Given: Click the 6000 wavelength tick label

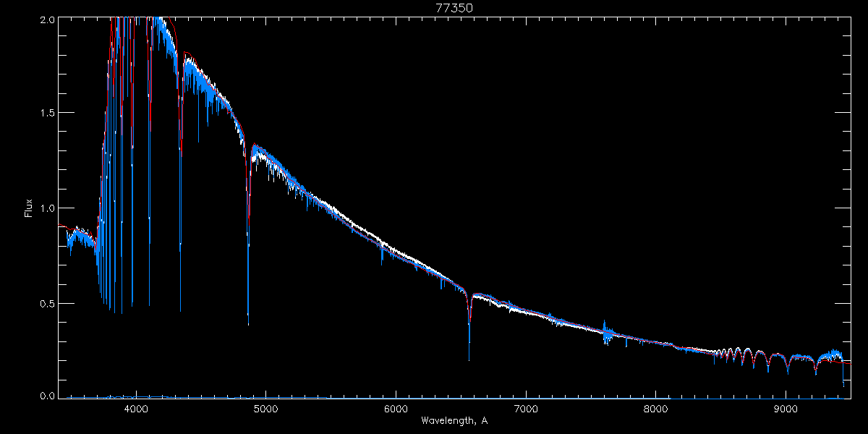Looking at the screenshot, I should click(x=396, y=409).
